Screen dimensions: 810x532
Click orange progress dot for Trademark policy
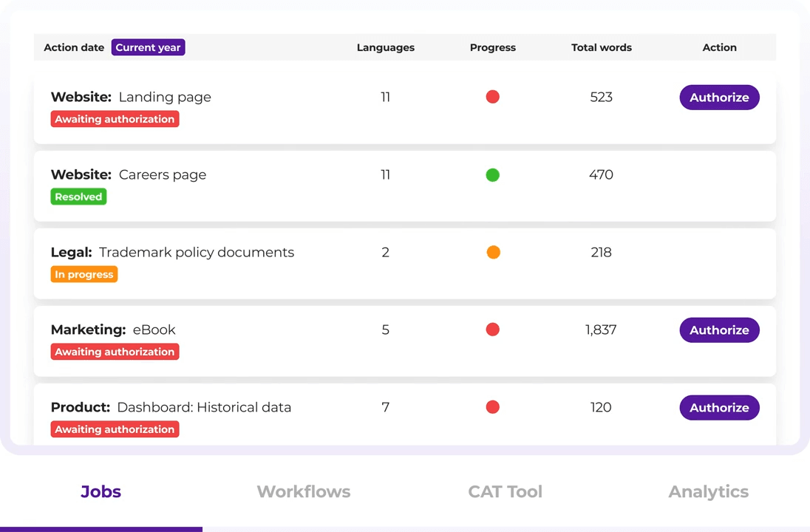coord(493,253)
